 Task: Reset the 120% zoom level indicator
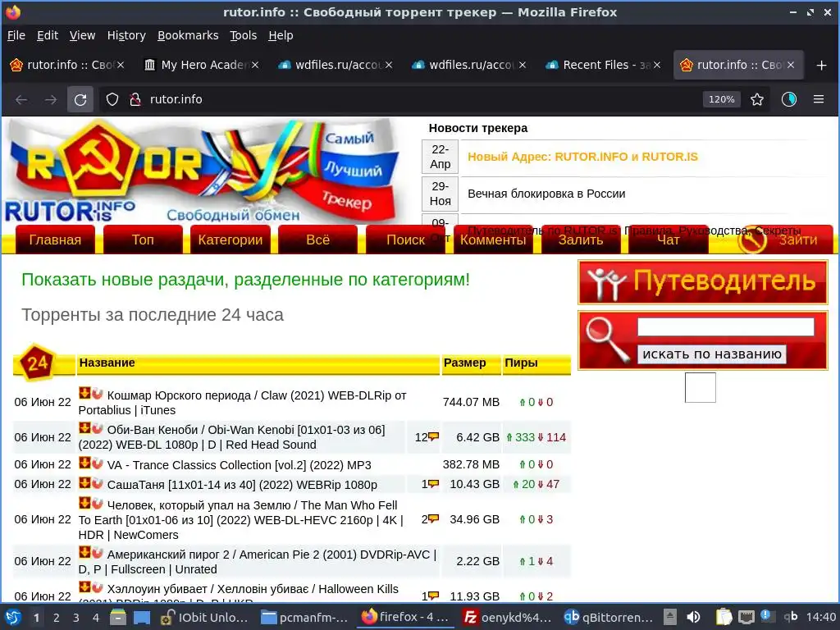pyautogui.click(x=722, y=99)
